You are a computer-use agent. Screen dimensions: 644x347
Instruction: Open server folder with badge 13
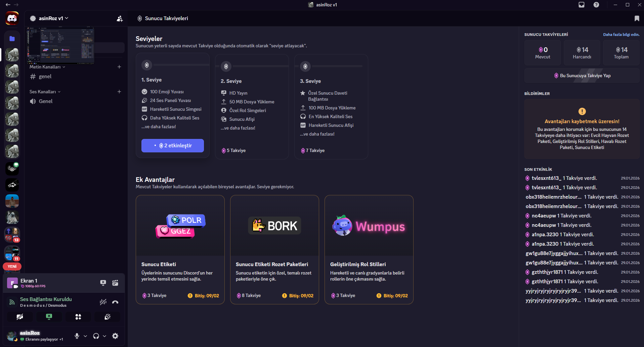(x=12, y=235)
